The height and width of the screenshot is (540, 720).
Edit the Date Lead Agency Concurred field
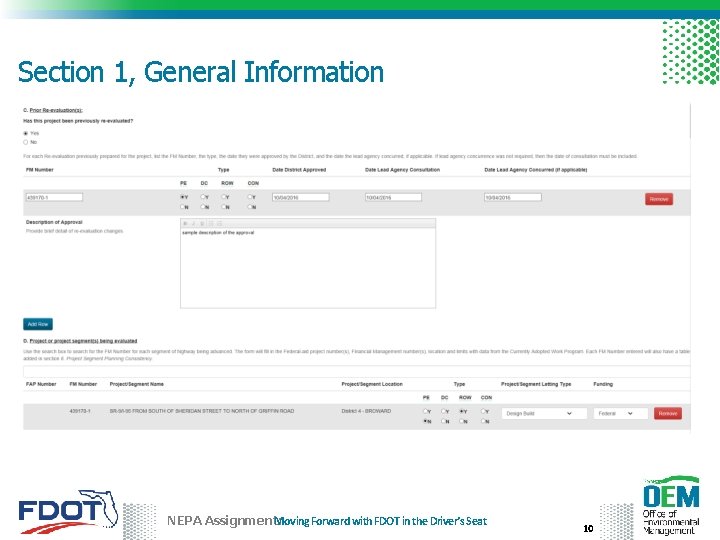tap(513, 197)
